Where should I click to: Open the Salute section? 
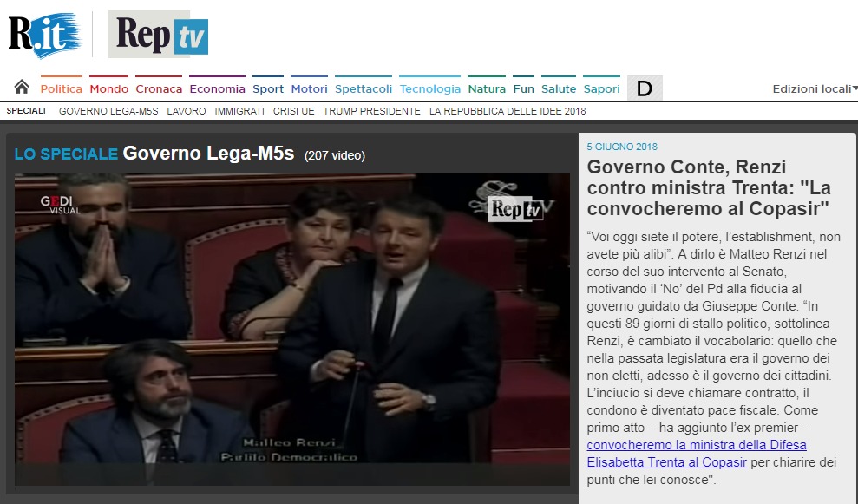tap(559, 88)
